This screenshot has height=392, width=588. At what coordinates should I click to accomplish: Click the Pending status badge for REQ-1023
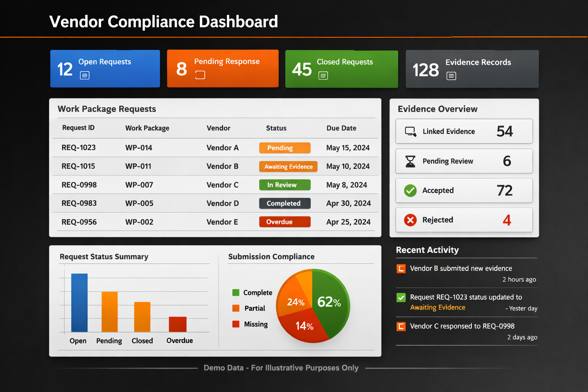(x=284, y=148)
